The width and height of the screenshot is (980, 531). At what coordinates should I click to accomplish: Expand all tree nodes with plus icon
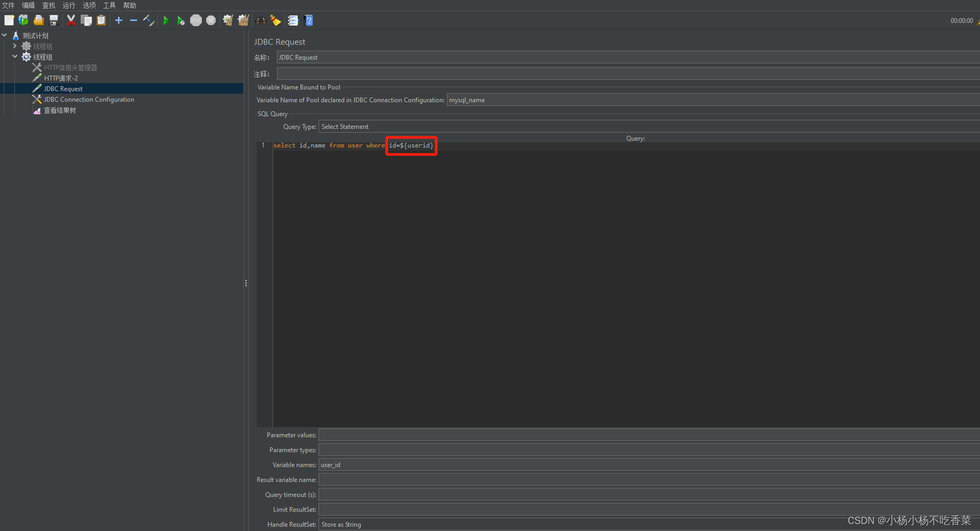click(x=119, y=20)
